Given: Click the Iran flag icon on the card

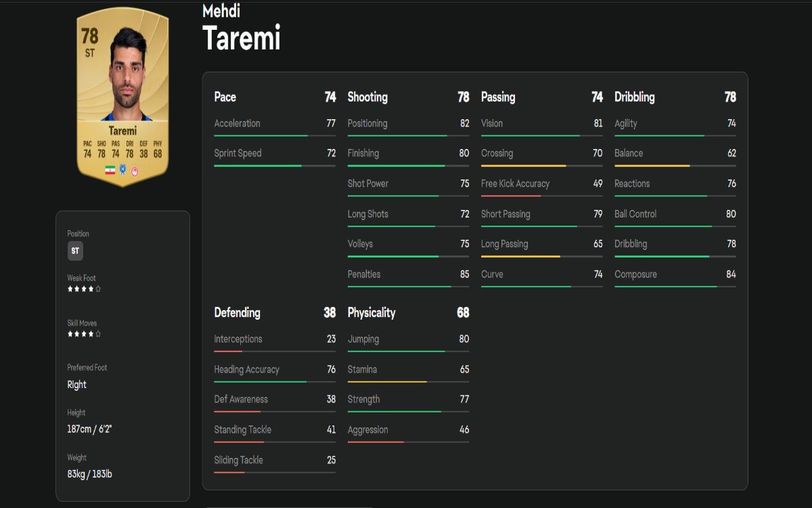Looking at the screenshot, I should [x=110, y=169].
